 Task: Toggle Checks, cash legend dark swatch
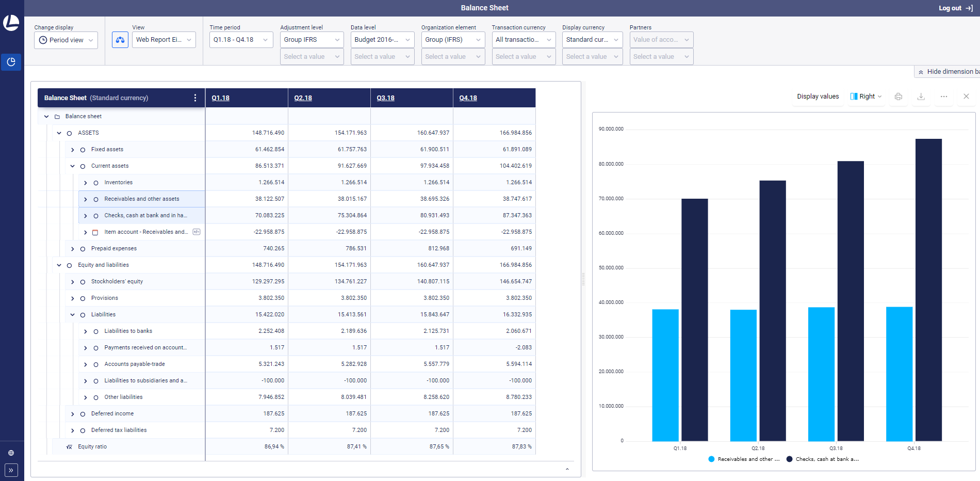click(790, 459)
